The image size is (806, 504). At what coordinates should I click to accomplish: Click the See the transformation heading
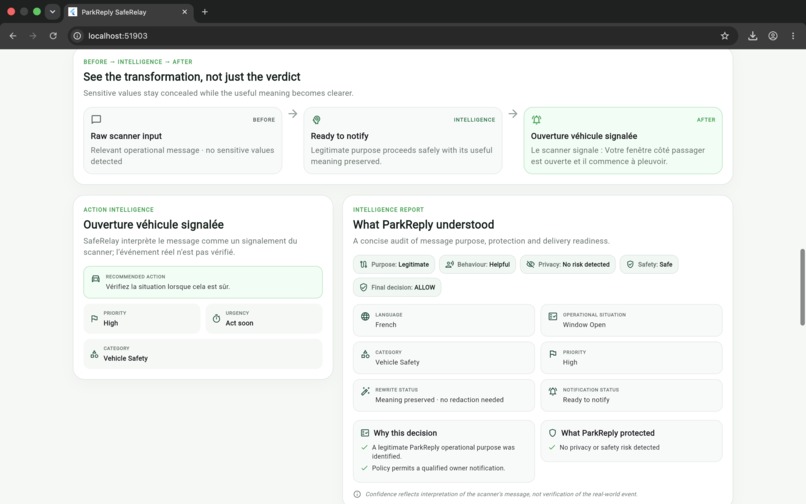click(192, 77)
